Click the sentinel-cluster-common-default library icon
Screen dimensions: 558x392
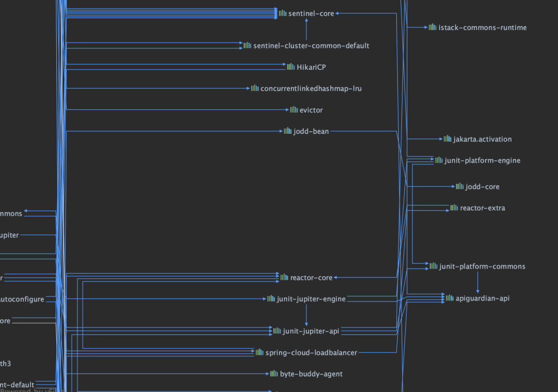tap(247, 45)
